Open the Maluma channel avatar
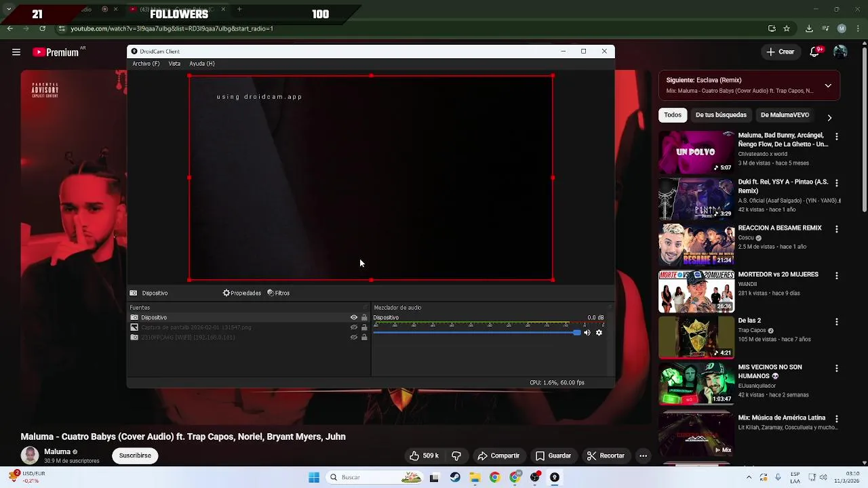The width and height of the screenshot is (868, 488). pyautogui.click(x=29, y=456)
